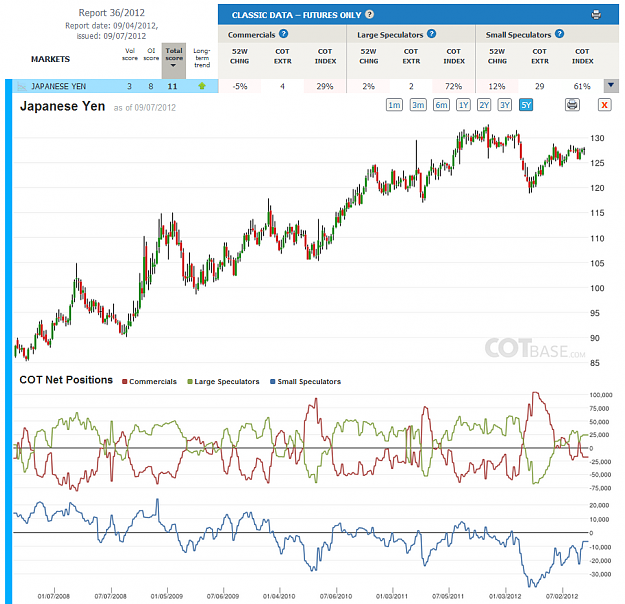This screenshot has width=625, height=604.
Task: Sort by Total score column
Action: (x=174, y=58)
